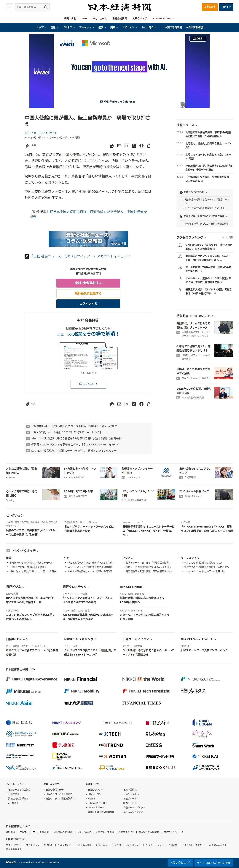Click the paperclip 保存 icon below the 有料会員限定 box

[x=27, y=404]
